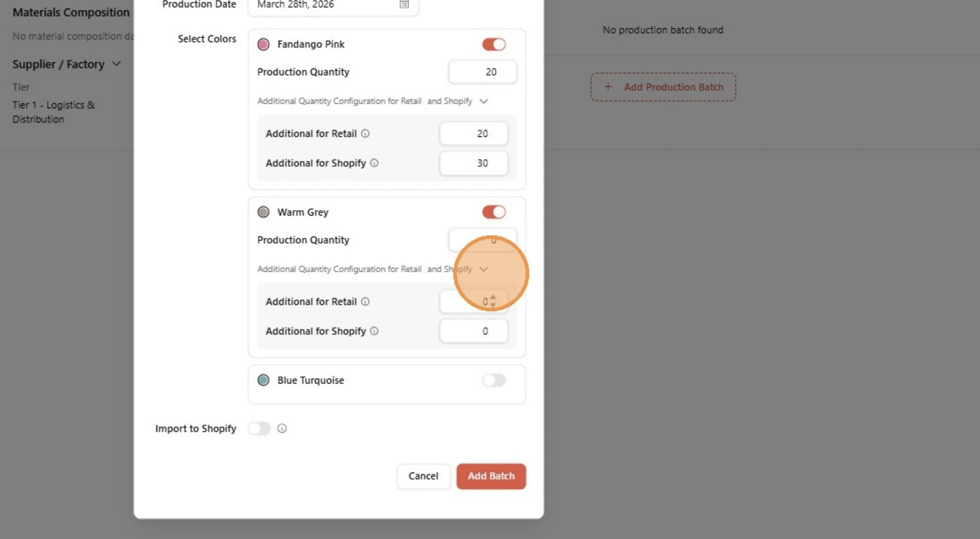The height and width of the screenshot is (539, 980).
Task: Click the Fandango Pink color swatch
Action: click(263, 44)
